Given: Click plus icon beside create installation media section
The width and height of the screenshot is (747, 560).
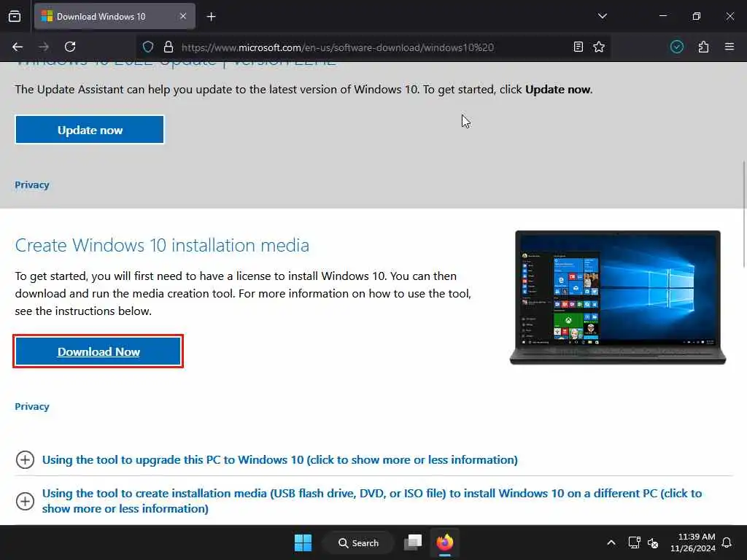Looking at the screenshot, I should (x=25, y=501).
